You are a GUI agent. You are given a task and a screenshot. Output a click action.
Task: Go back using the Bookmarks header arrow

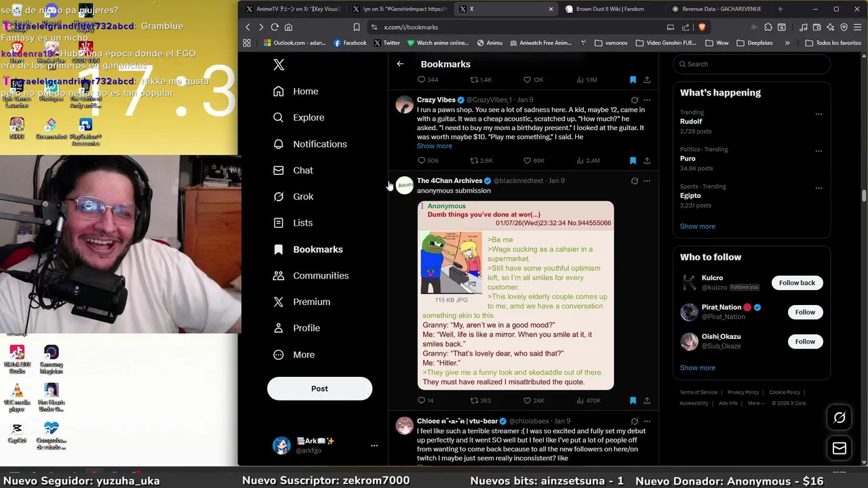[400, 64]
